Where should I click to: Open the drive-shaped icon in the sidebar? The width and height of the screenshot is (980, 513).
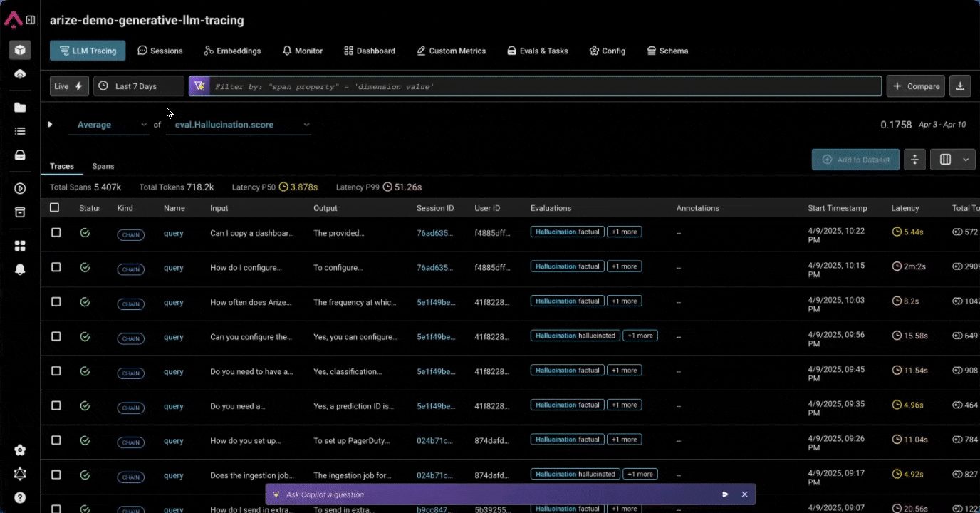pos(20,155)
